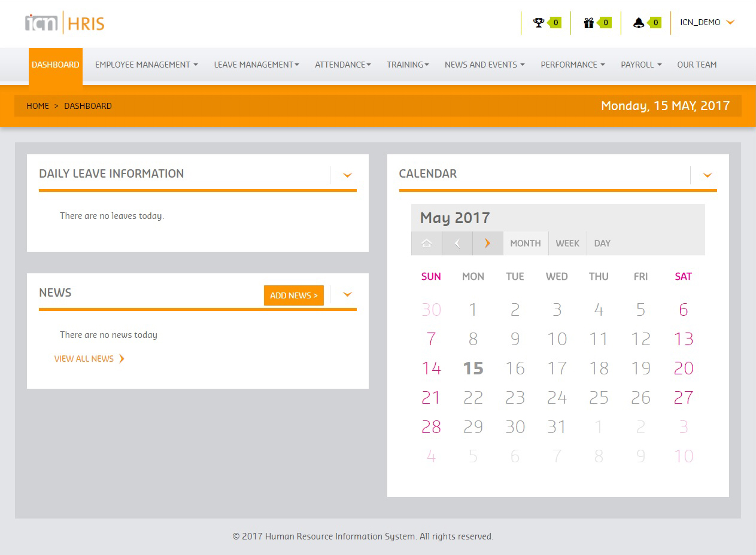
Task: Click the ICN HRIS logo
Action: tap(65, 23)
